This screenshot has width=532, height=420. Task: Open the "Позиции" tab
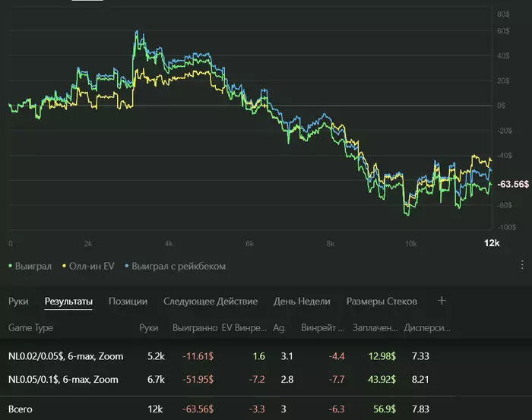[x=128, y=302]
